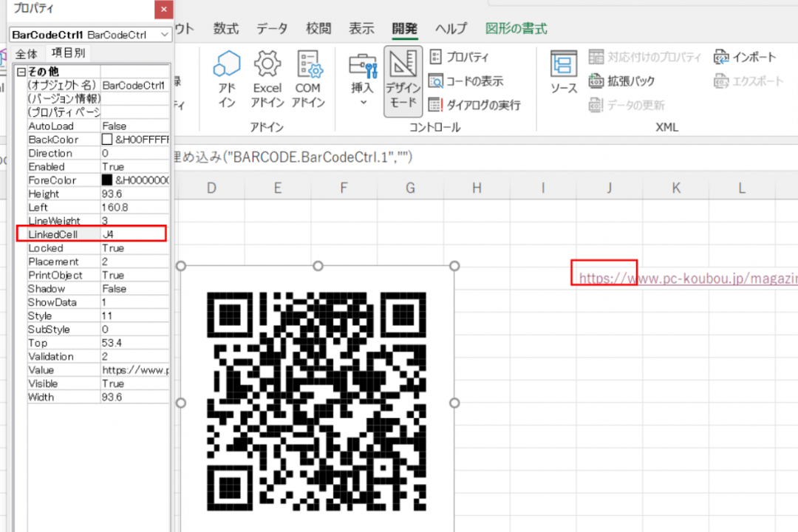798x532 pixels.
Task: Click the 挿入 toolbox control icon
Action: coord(362,66)
